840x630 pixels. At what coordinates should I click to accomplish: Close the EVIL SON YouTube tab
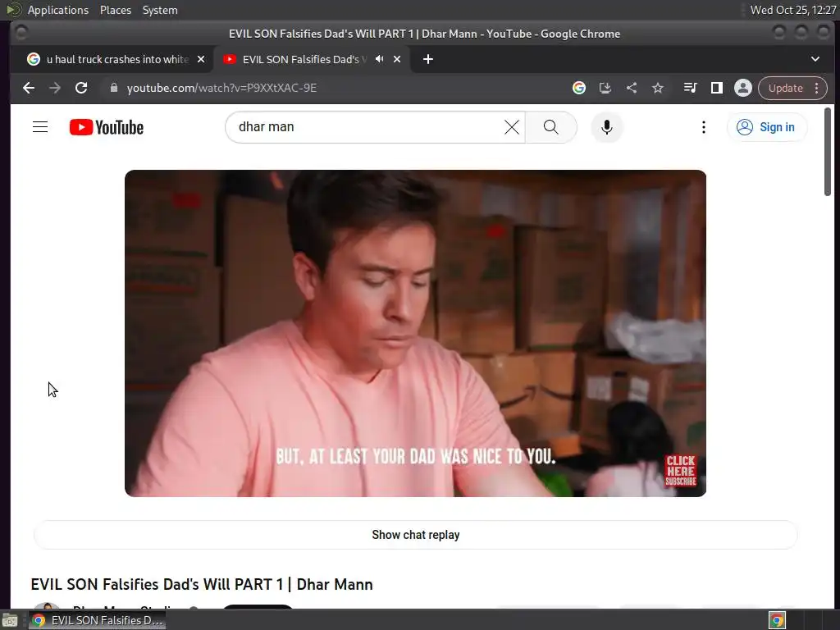click(x=397, y=59)
